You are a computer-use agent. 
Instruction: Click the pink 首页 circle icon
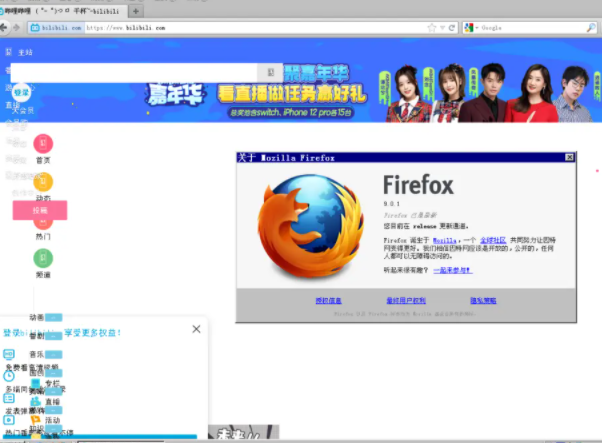(43, 144)
